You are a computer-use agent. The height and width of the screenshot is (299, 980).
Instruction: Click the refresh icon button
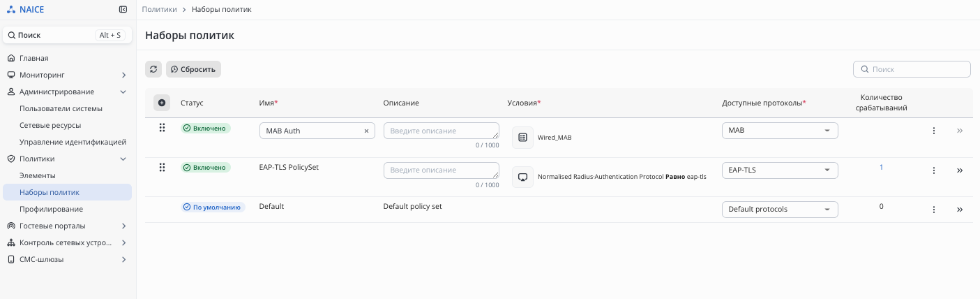153,69
